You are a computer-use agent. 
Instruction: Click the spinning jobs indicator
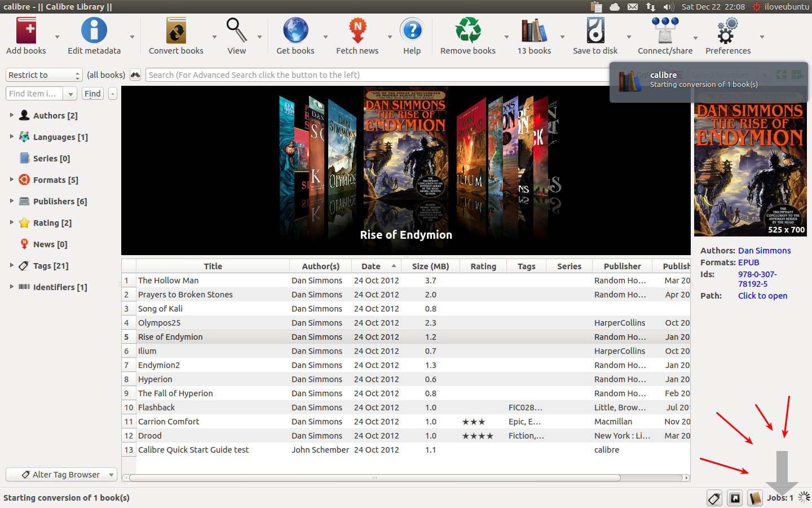point(804,497)
